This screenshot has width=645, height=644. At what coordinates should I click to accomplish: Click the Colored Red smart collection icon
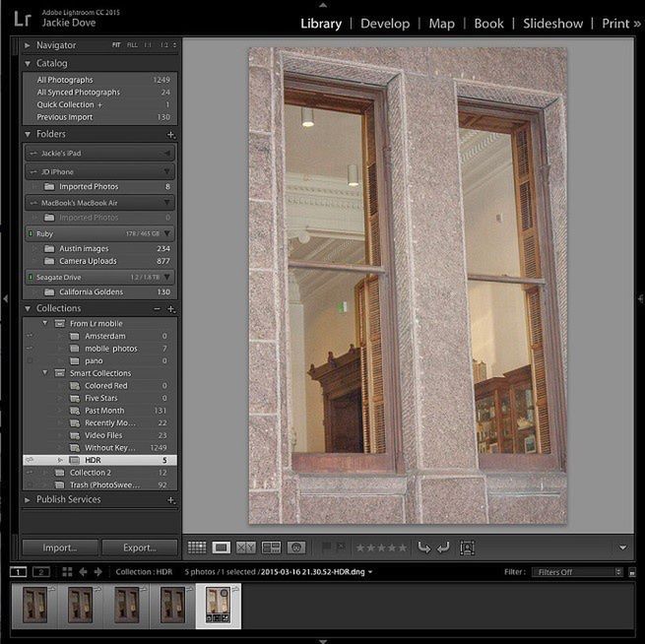(x=75, y=386)
